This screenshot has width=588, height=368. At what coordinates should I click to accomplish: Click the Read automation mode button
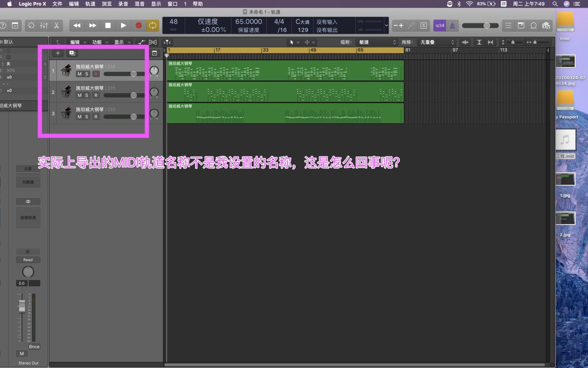(28, 260)
